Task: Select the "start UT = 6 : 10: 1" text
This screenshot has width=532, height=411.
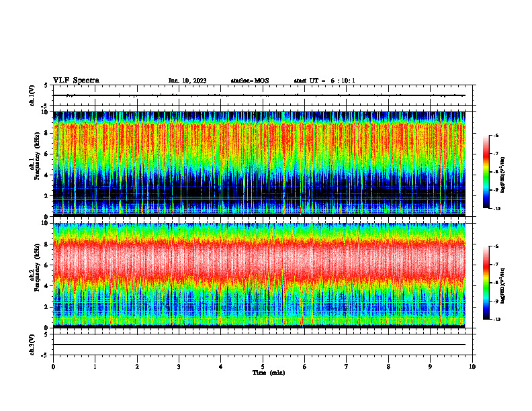Action: click(324, 81)
